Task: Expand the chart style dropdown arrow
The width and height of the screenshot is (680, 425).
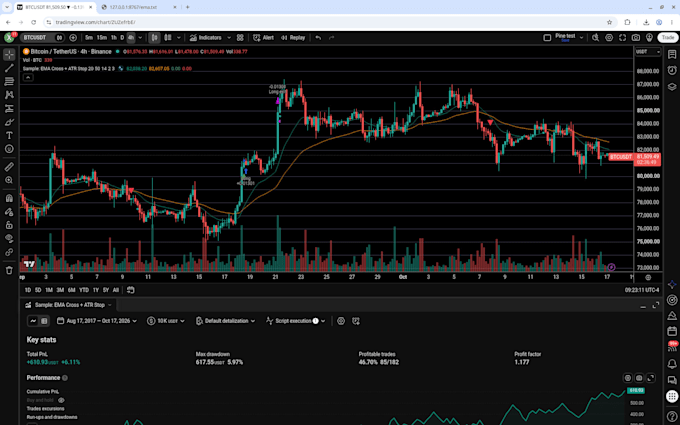Action: point(178,38)
